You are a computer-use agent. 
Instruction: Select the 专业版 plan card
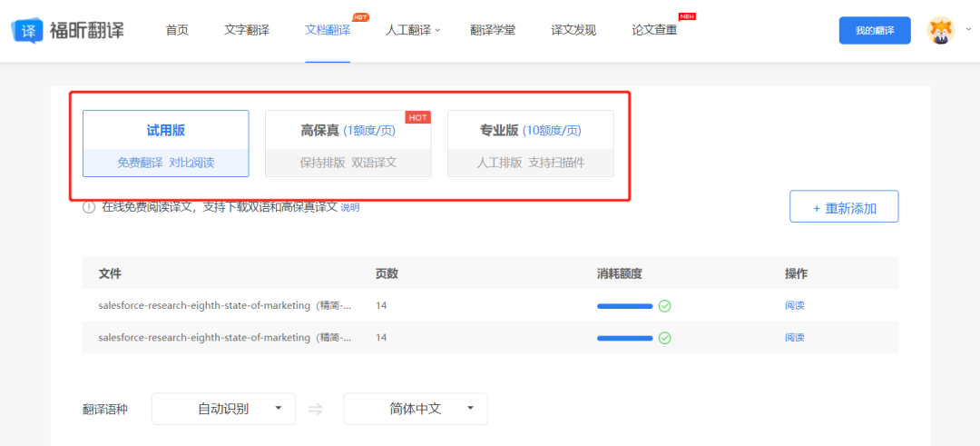click(x=531, y=144)
